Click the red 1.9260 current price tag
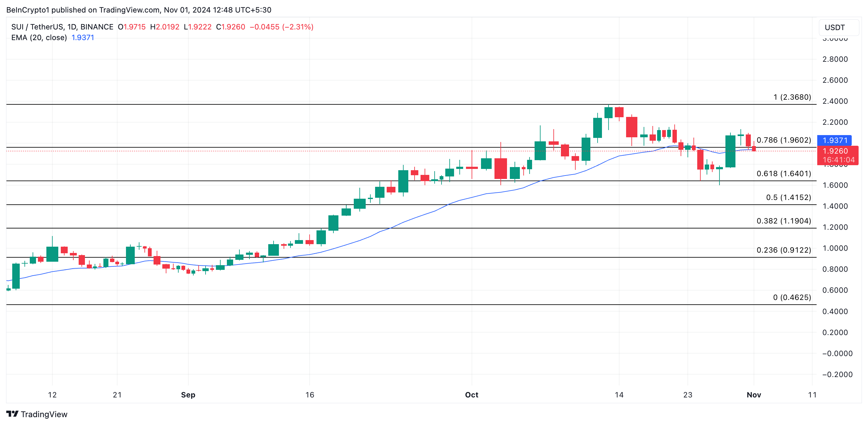Image resolution: width=868 pixels, height=425 pixels. coord(837,151)
